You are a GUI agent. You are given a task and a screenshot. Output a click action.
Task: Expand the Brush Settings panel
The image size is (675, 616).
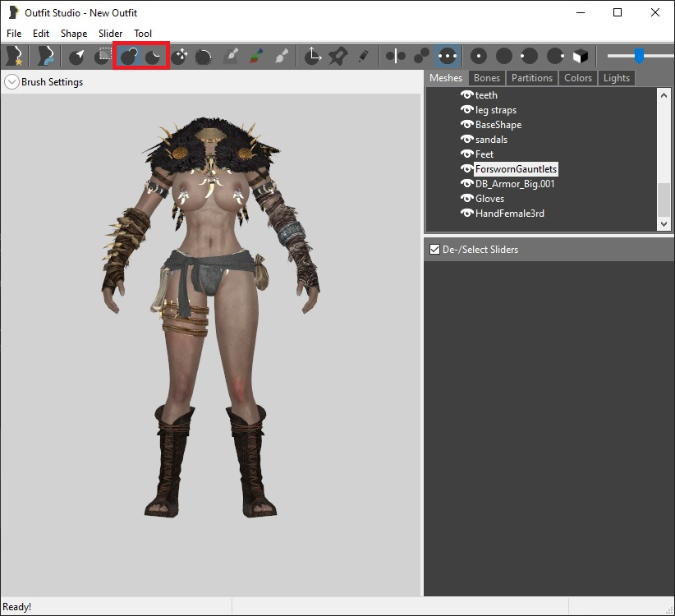point(11,82)
